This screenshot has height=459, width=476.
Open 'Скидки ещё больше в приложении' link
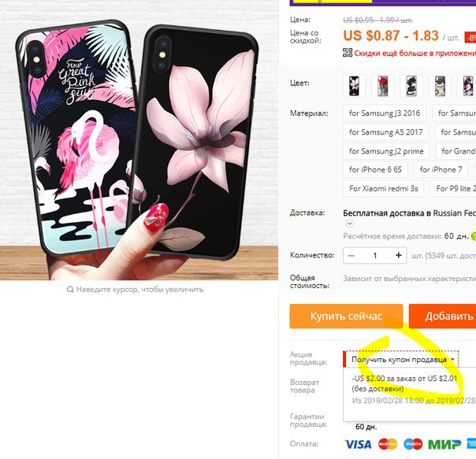coord(415,53)
